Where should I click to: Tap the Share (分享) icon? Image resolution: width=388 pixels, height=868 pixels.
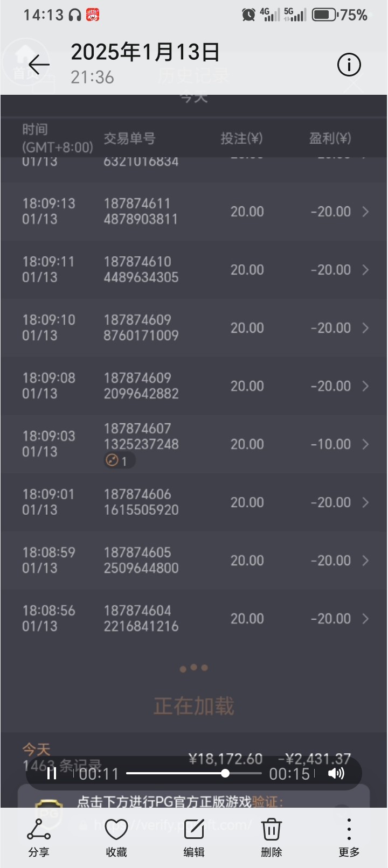[x=39, y=836]
